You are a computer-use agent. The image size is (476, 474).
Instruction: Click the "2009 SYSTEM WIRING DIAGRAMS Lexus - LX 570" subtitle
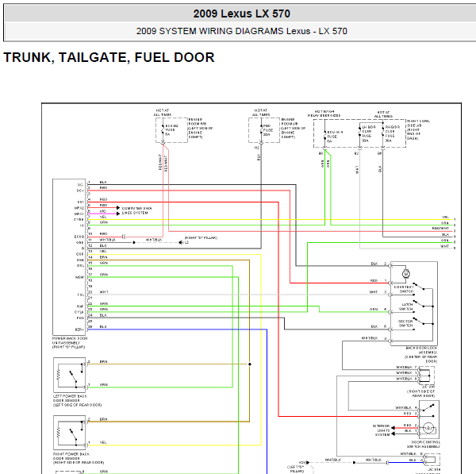[242, 31]
